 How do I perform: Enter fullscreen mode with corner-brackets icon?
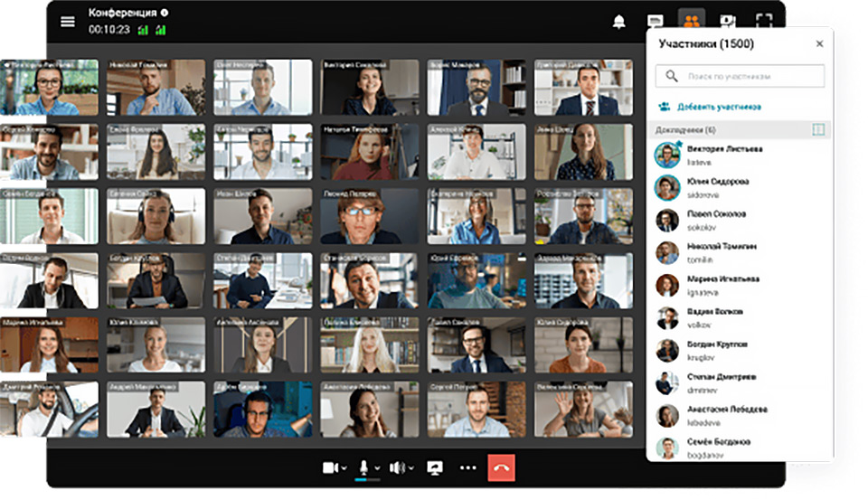click(x=764, y=22)
